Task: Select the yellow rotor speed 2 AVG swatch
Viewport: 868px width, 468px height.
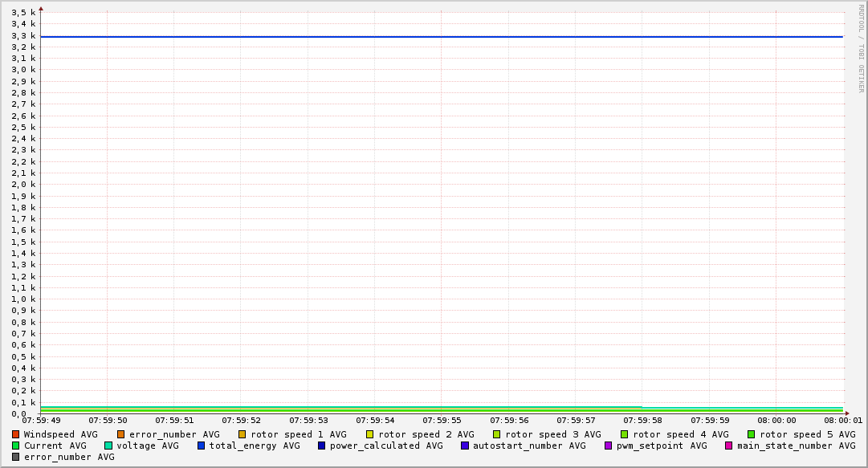Action: pos(370,434)
